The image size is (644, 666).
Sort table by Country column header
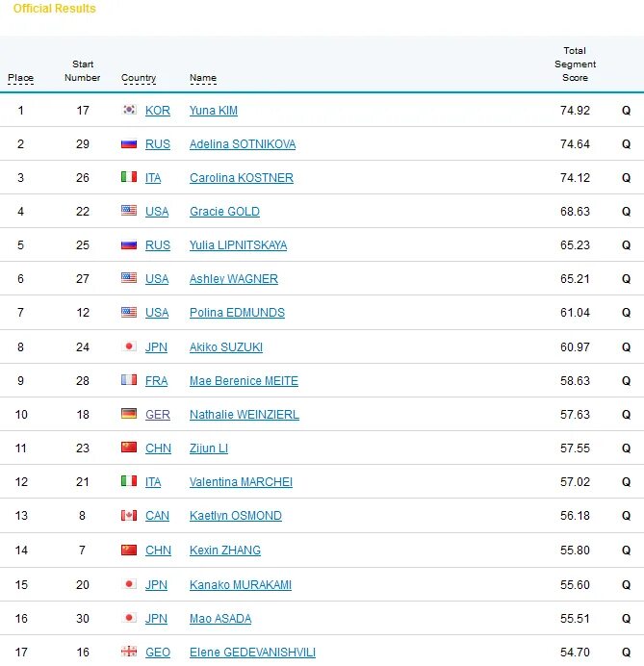pos(139,78)
